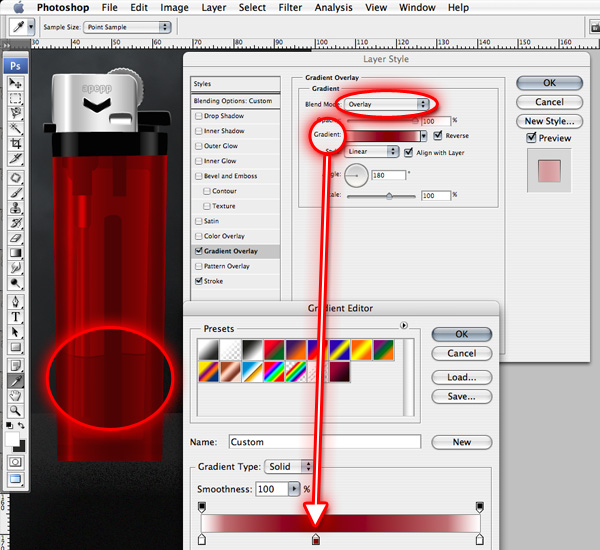Open the Layer menu
Viewport: 600px width, 550px height.
pos(213,8)
